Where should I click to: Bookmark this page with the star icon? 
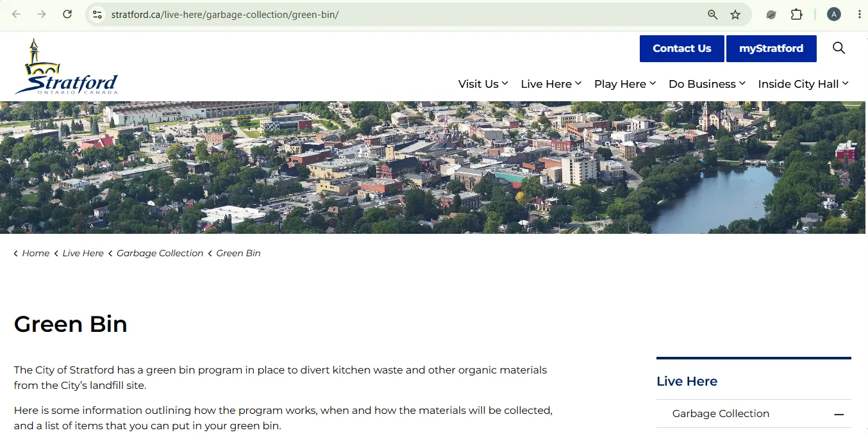coord(735,14)
